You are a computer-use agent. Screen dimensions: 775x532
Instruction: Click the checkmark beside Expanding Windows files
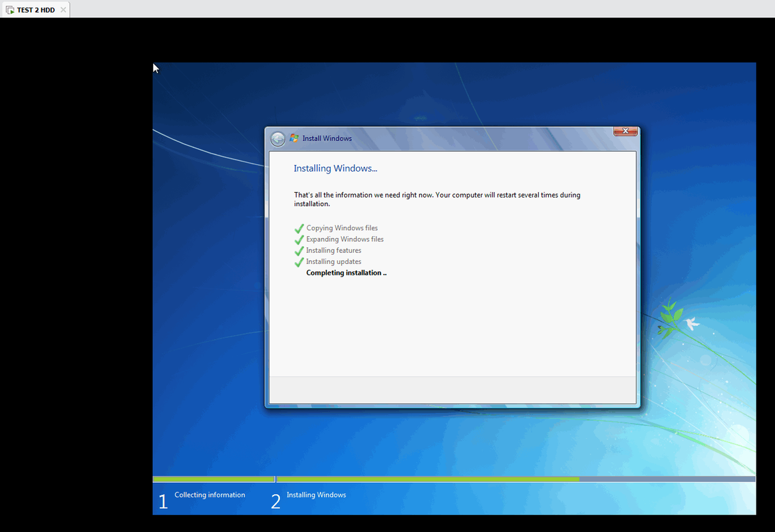[x=299, y=239]
